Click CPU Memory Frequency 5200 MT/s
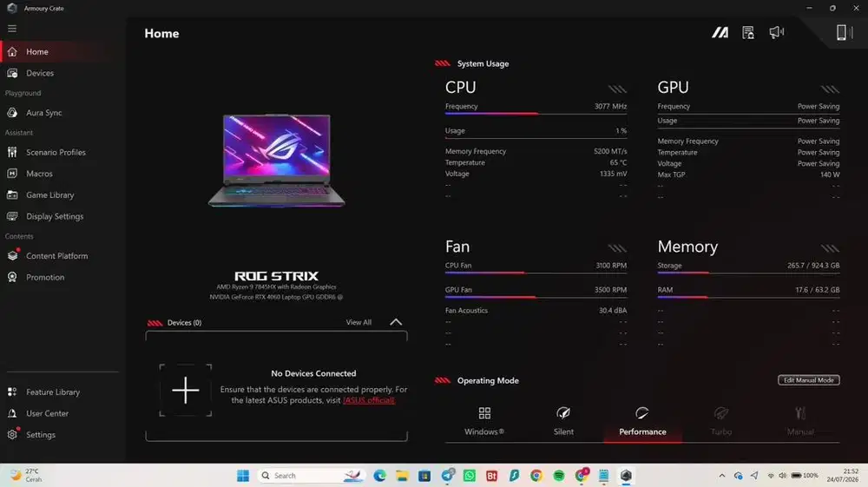 (610, 151)
